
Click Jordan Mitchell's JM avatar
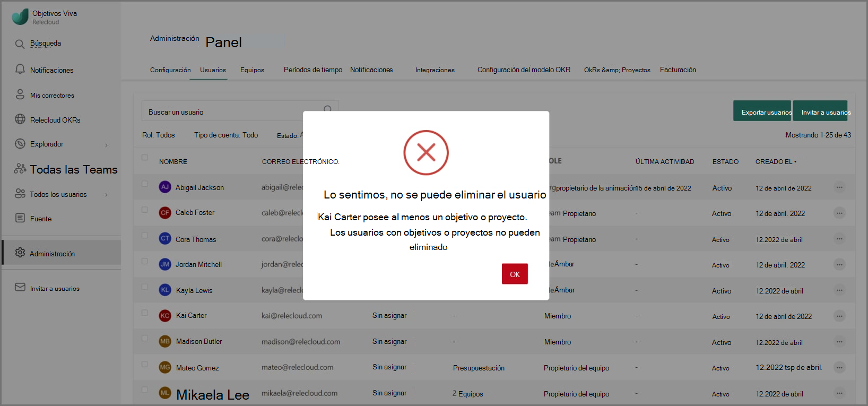[x=165, y=264]
